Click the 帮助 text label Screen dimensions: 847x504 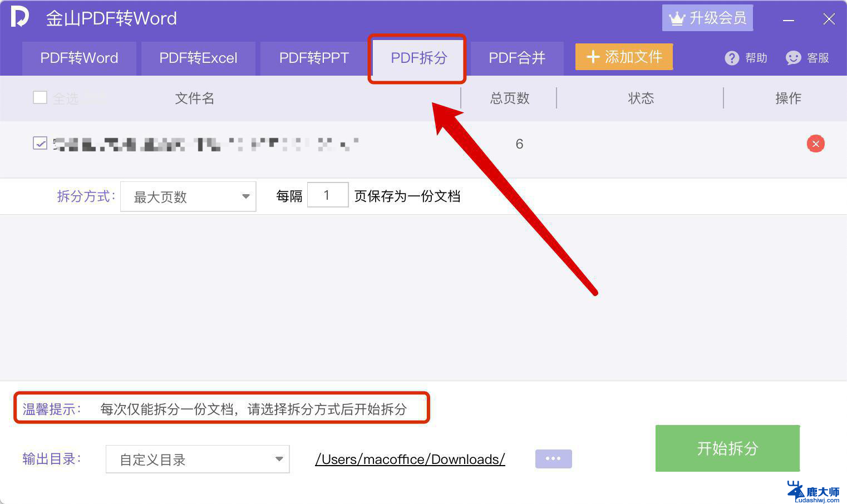click(756, 58)
